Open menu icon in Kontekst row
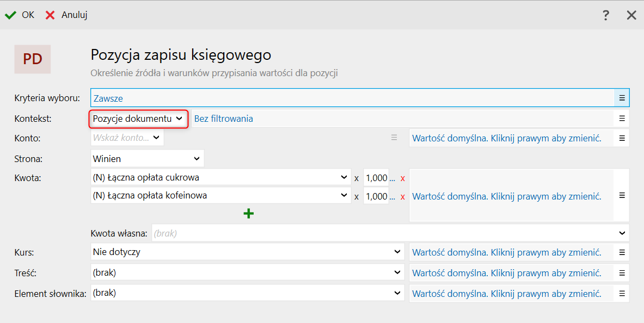This screenshot has height=323, width=644. [x=622, y=118]
